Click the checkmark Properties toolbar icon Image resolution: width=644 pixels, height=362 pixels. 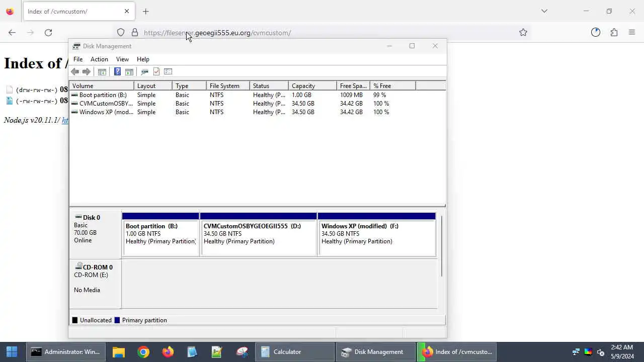[156, 71]
